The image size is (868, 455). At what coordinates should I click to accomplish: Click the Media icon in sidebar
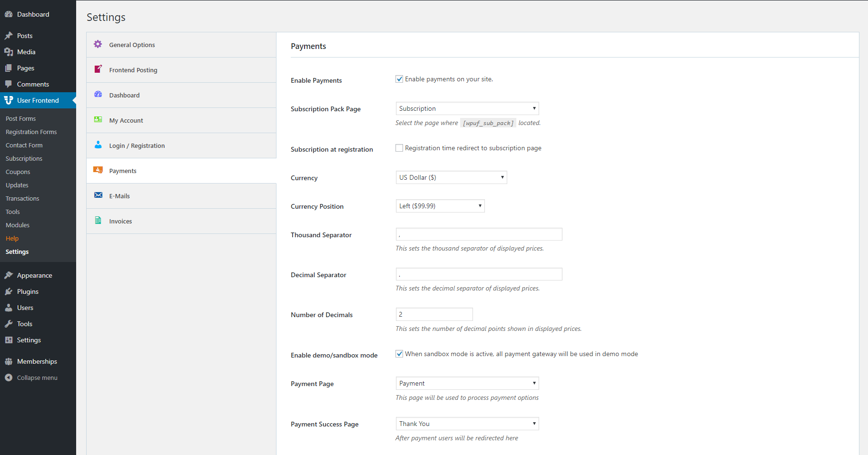point(9,52)
